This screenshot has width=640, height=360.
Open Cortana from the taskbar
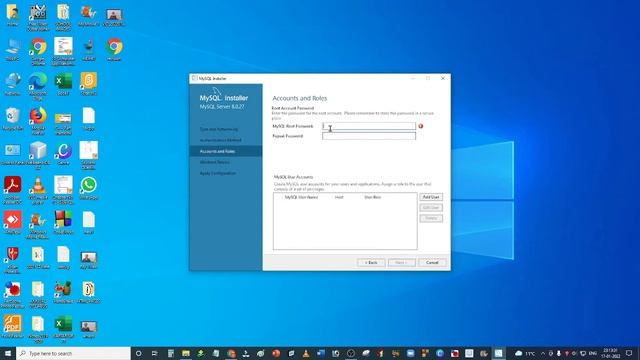pyautogui.click(x=138, y=353)
